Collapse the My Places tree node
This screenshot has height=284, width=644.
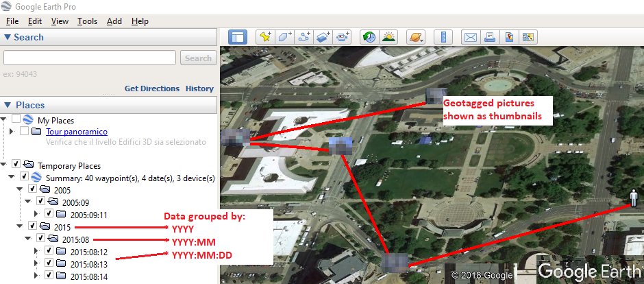point(3,119)
